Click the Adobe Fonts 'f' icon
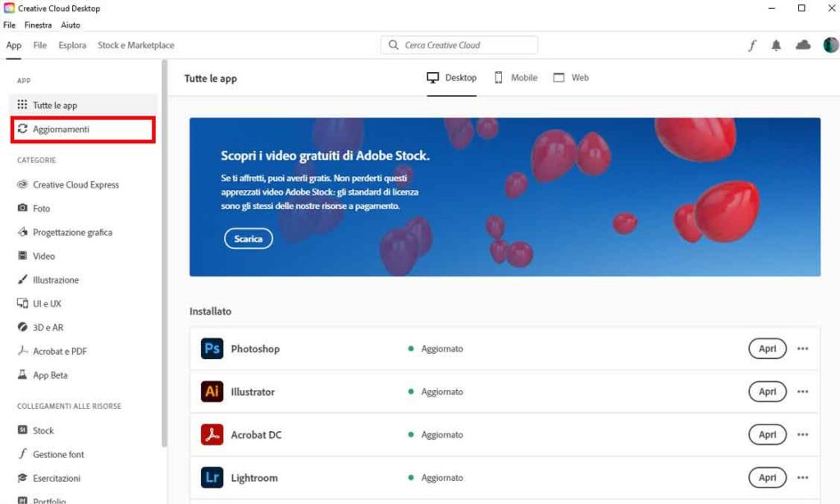 [x=753, y=45]
